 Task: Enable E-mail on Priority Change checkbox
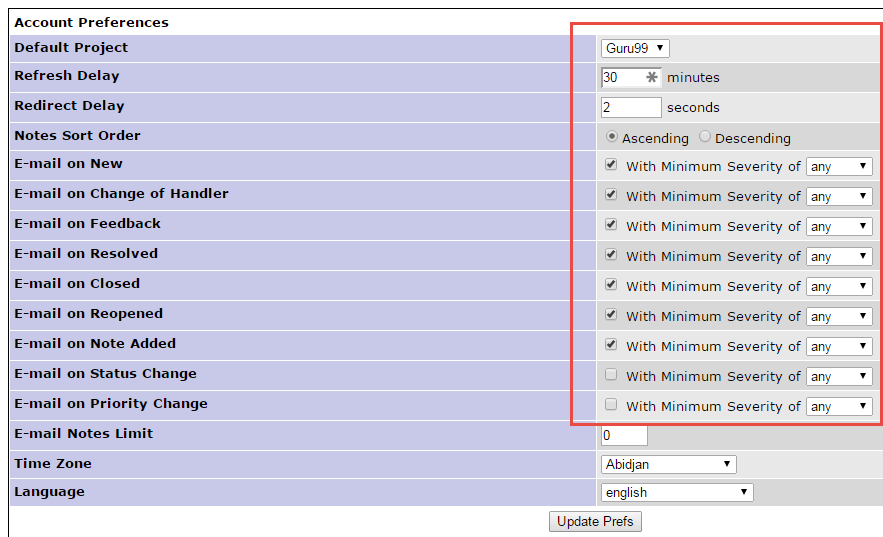pos(611,405)
